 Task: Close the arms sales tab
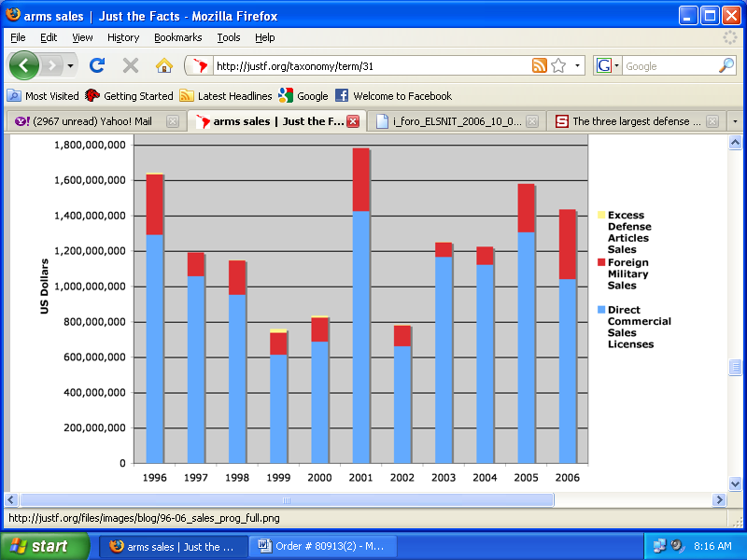(353, 121)
